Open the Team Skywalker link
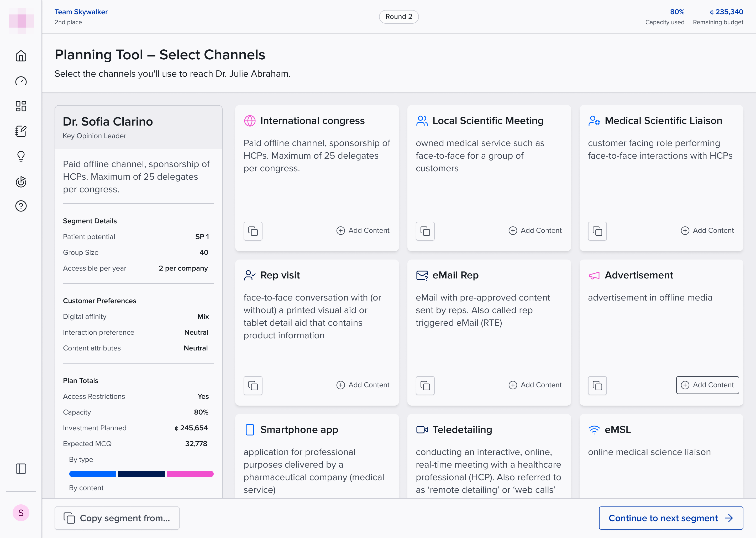756x538 pixels. coord(81,12)
